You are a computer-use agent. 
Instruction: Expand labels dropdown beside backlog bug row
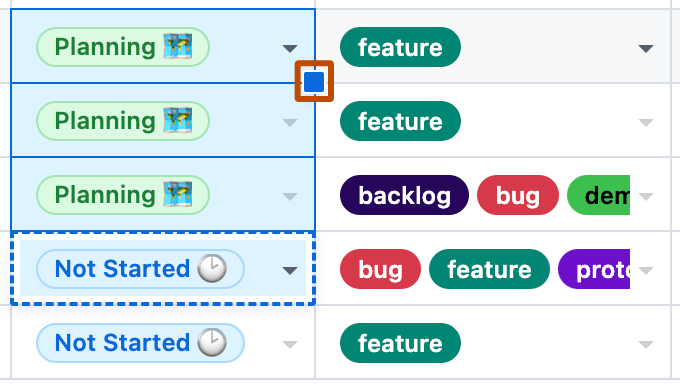tap(646, 196)
